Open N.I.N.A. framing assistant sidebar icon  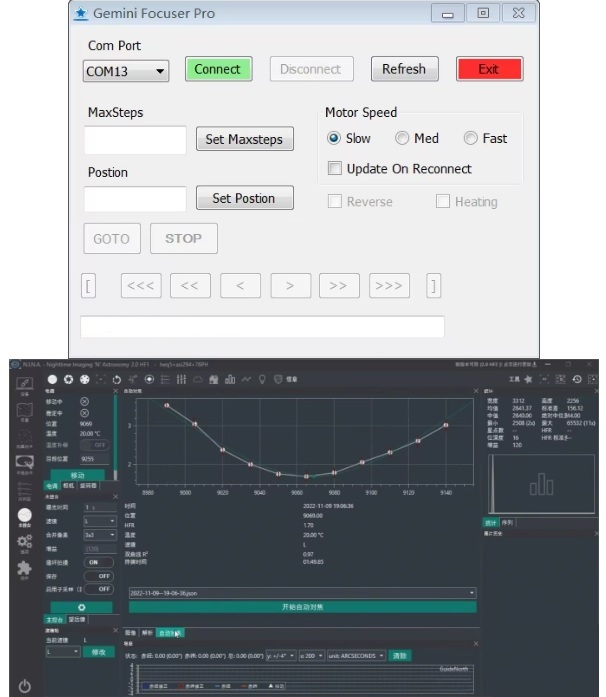pyautogui.click(x=24, y=437)
